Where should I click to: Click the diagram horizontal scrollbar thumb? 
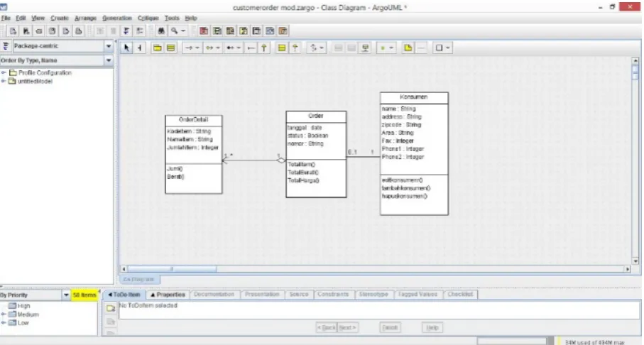tap(172, 269)
